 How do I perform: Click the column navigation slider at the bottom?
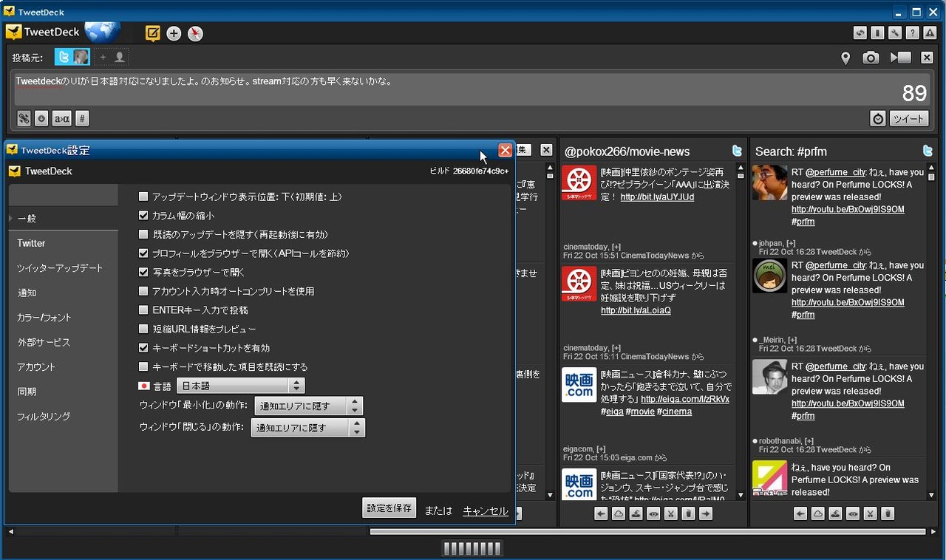coord(473,548)
